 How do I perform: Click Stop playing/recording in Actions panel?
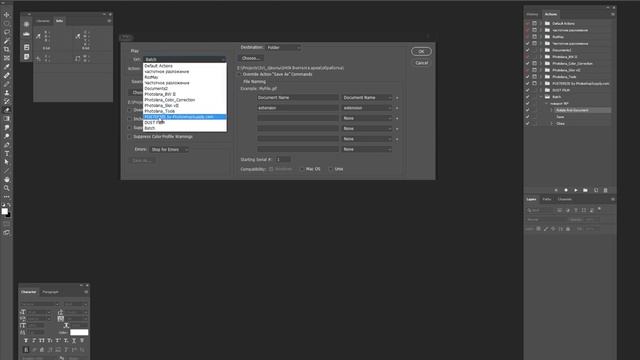[x=556, y=190]
